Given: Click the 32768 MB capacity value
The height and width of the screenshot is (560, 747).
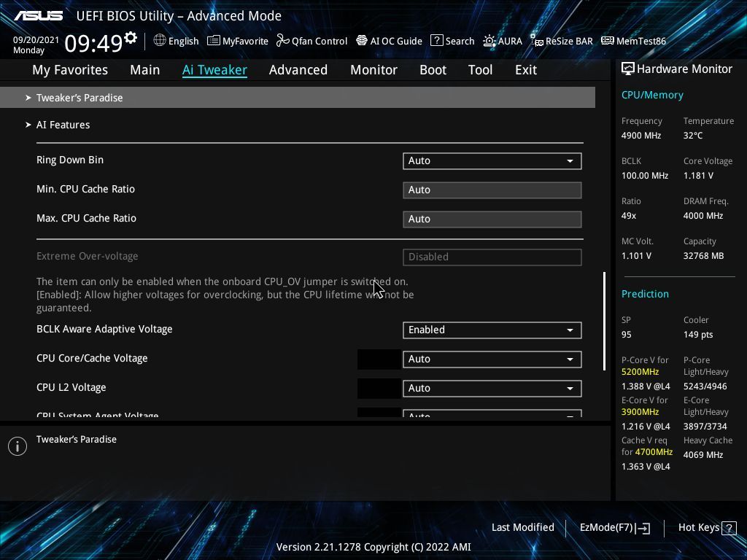Looking at the screenshot, I should pos(704,256).
